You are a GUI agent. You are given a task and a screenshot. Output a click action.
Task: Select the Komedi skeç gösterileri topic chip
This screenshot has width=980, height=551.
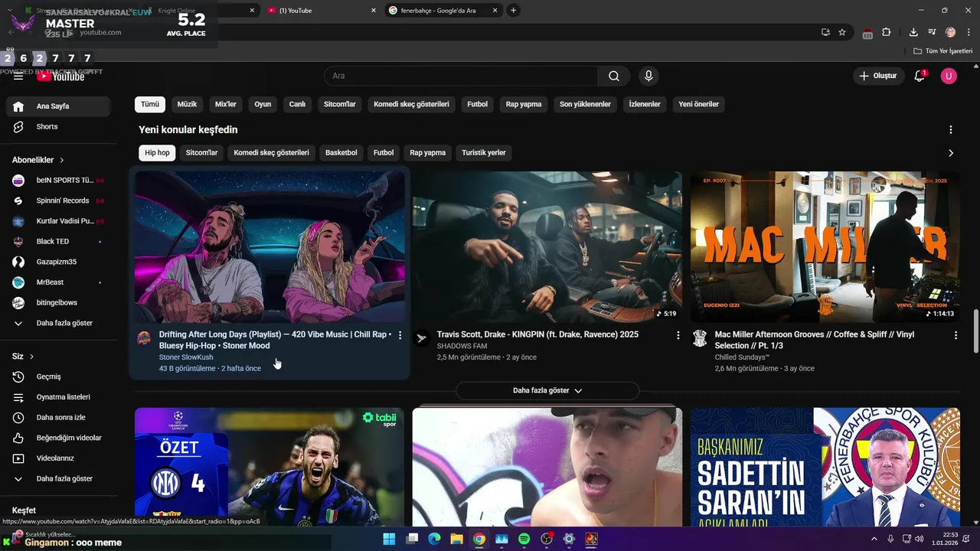pyautogui.click(x=272, y=152)
